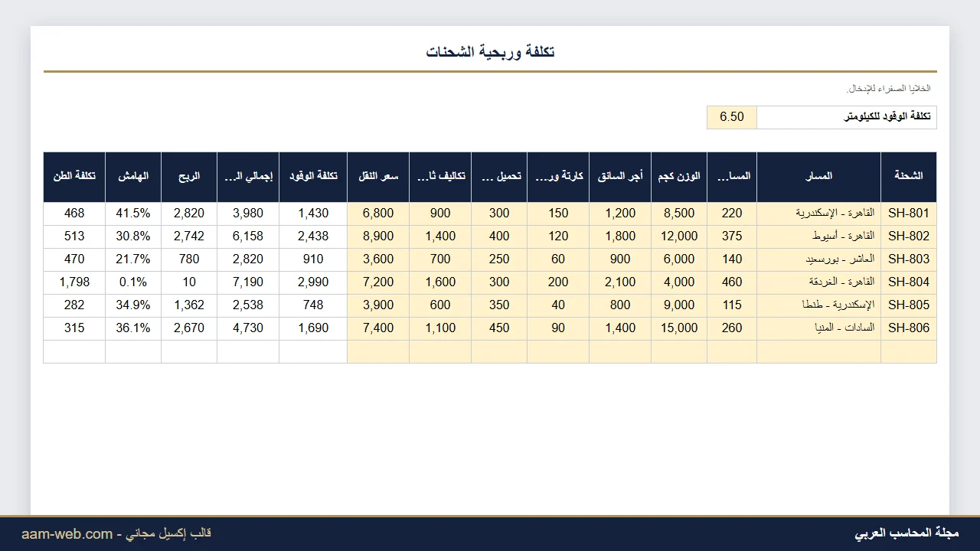Click the "الوزن كجم" column header
This screenshot has width=980, height=551.
pos(679,177)
